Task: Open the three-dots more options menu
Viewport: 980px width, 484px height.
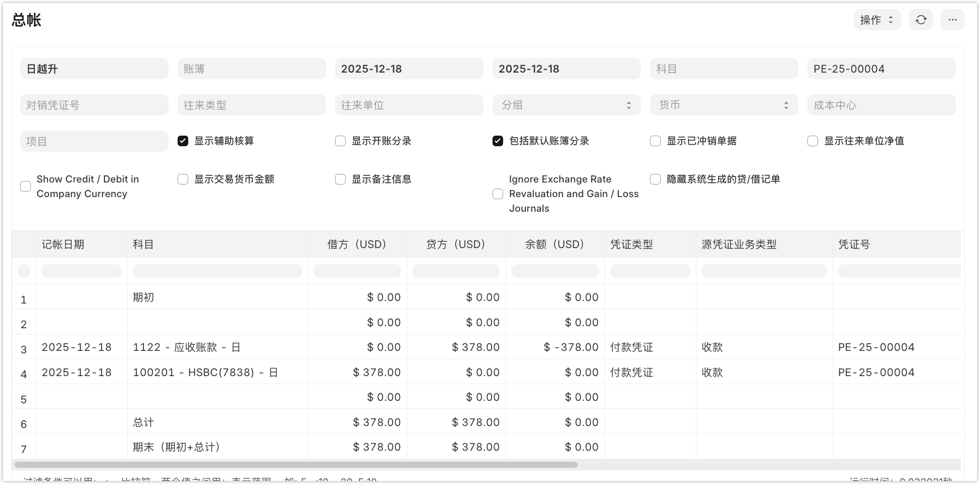Action: click(952, 20)
